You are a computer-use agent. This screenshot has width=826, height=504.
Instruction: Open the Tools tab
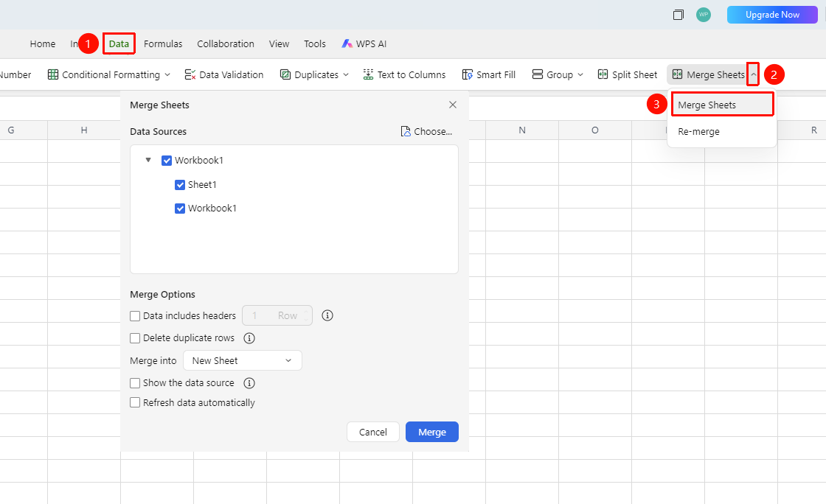pyautogui.click(x=315, y=43)
